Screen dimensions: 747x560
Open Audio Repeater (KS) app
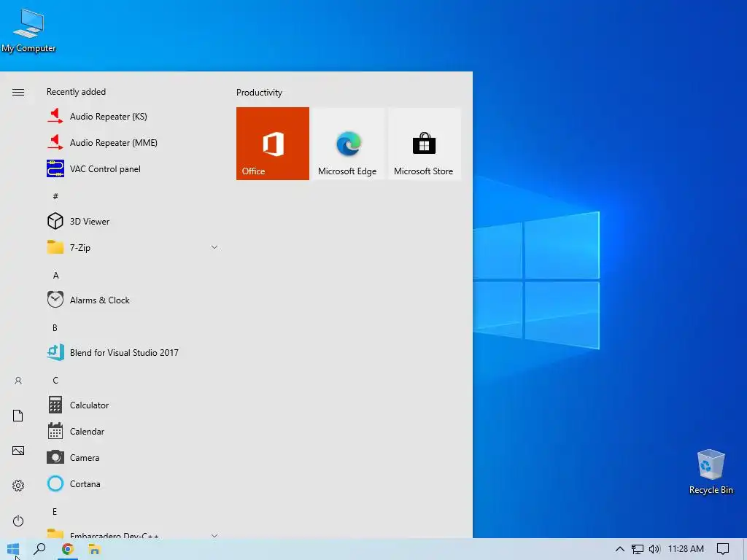pos(133,116)
